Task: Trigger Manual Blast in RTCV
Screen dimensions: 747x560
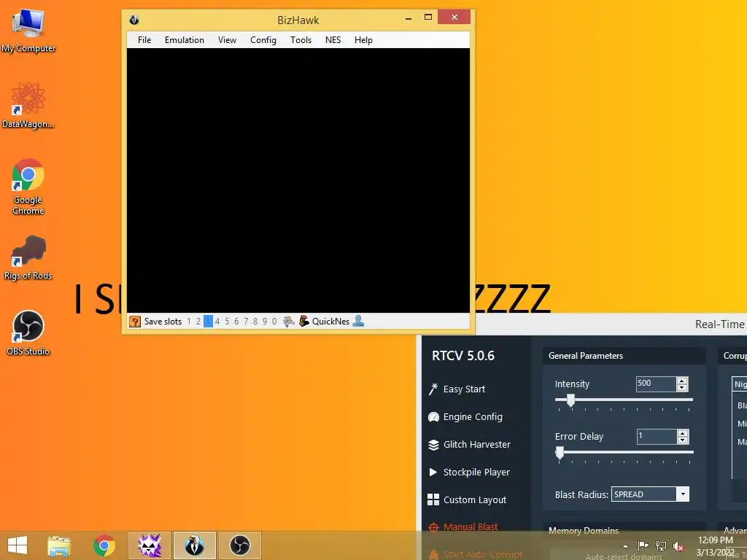Action: (463, 526)
